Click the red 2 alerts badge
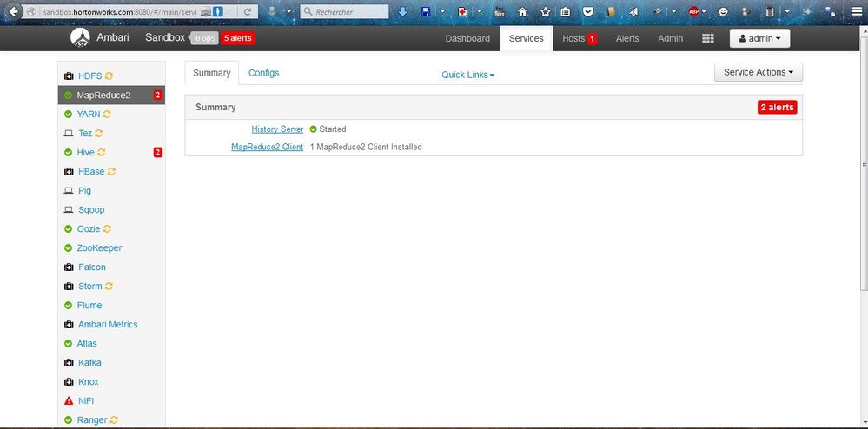 click(778, 108)
